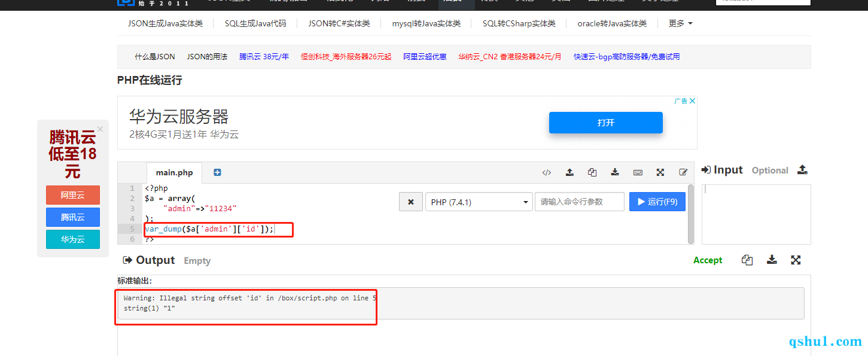Open 腾讯云 38元/年 link
This screenshot has height=356, width=868.
tap(264, 57)
